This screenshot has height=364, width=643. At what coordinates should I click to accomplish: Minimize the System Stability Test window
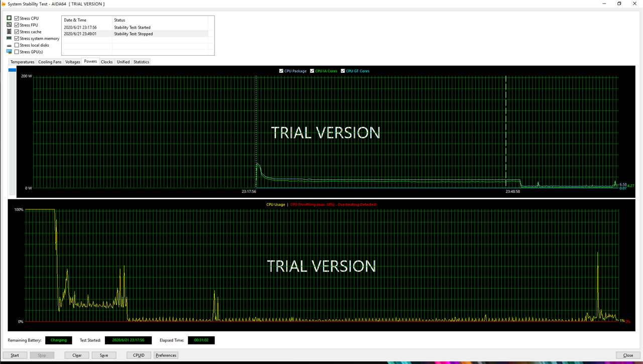pos(603,4)
